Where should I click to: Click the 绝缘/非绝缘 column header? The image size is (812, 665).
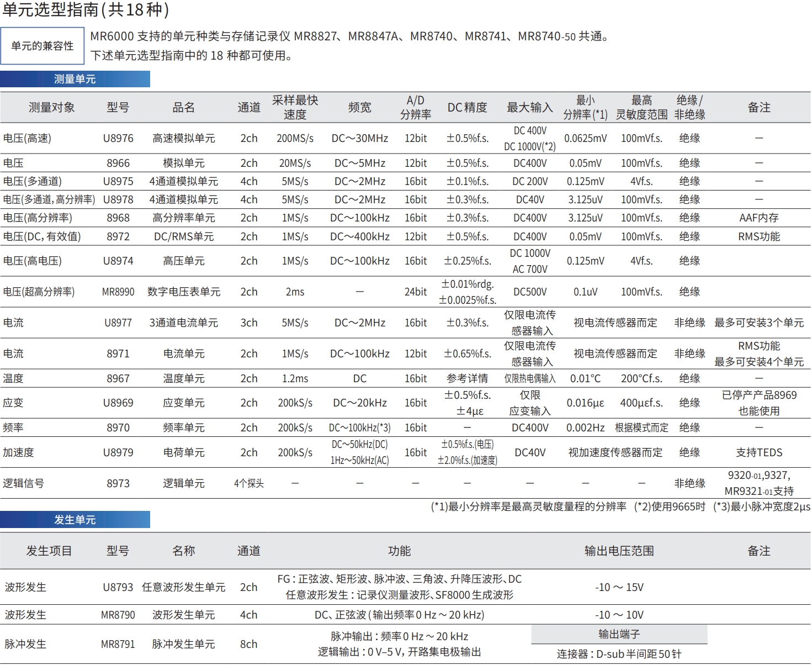point(689,107)
